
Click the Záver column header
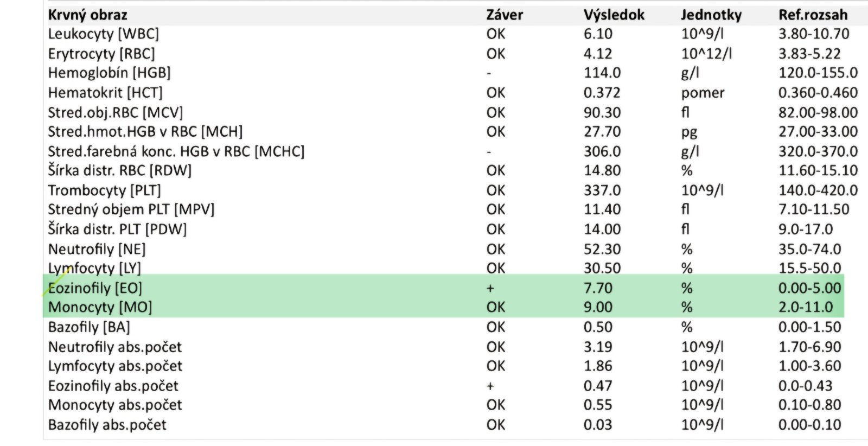(504, 15)
